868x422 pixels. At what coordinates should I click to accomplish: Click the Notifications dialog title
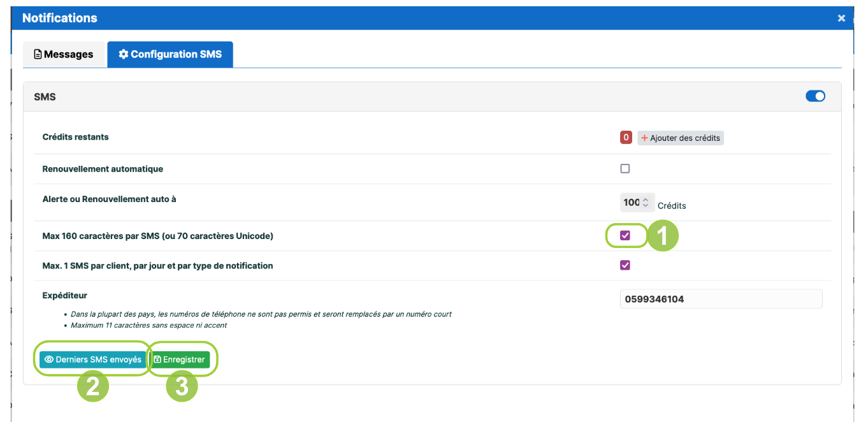pyautogui.click(x=60, y=18)
